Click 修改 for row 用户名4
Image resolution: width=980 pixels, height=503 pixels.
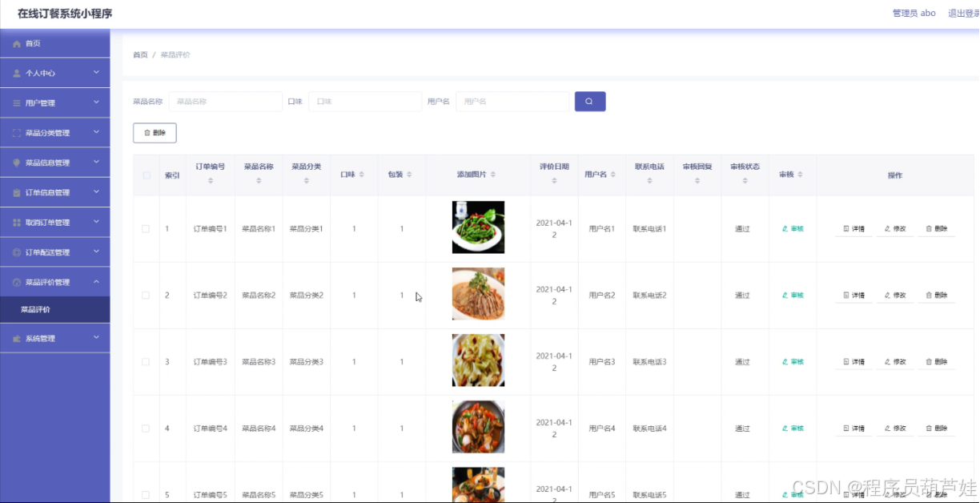point(895,429)
